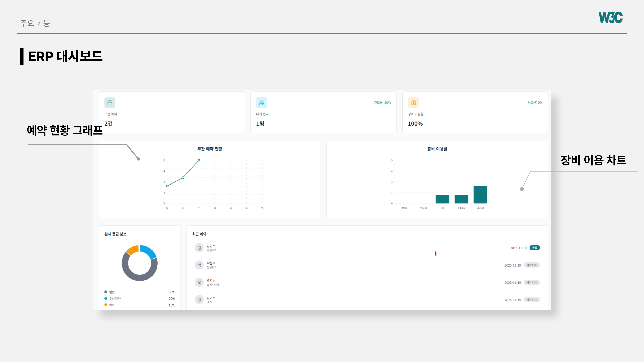Image resolution: width=644 pixels, height=362 pixels.
Task: Click the pink marker in the 최근 예약 panel
Action: pos(436,253)
